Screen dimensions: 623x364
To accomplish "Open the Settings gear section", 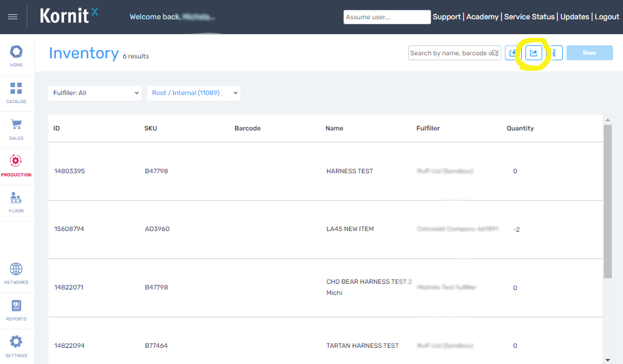I will point(16,347).
